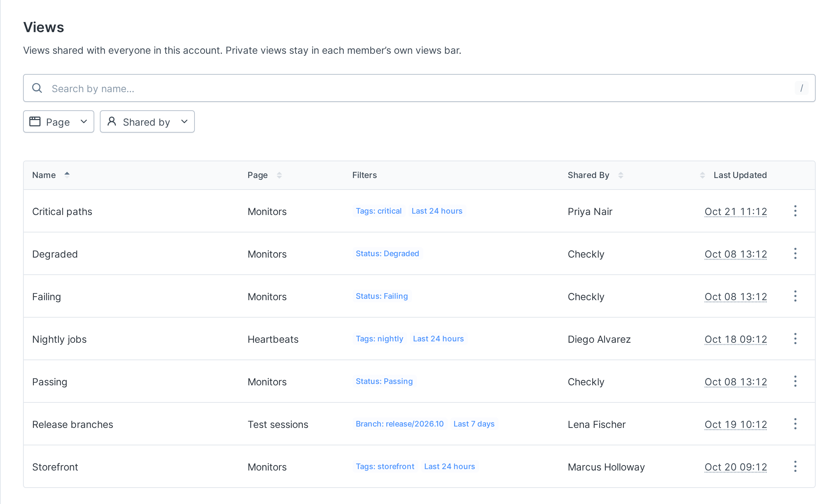The height and width of the screenshot is (504, 838).
Task: Click Test sessions in Release branches row
Action: point(278,424)
